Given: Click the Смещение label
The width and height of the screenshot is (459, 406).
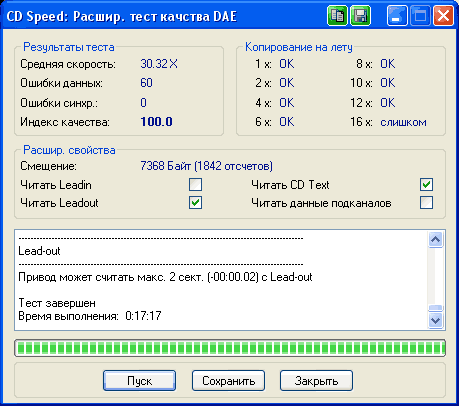Looking at the screenshot, I should pos(48,166).
